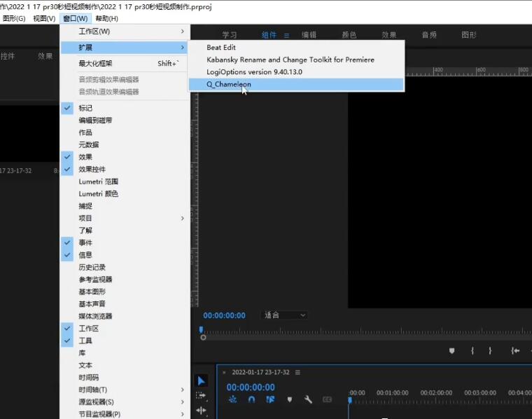Open 作品 panel
The image size is (532, 419).
125,132
